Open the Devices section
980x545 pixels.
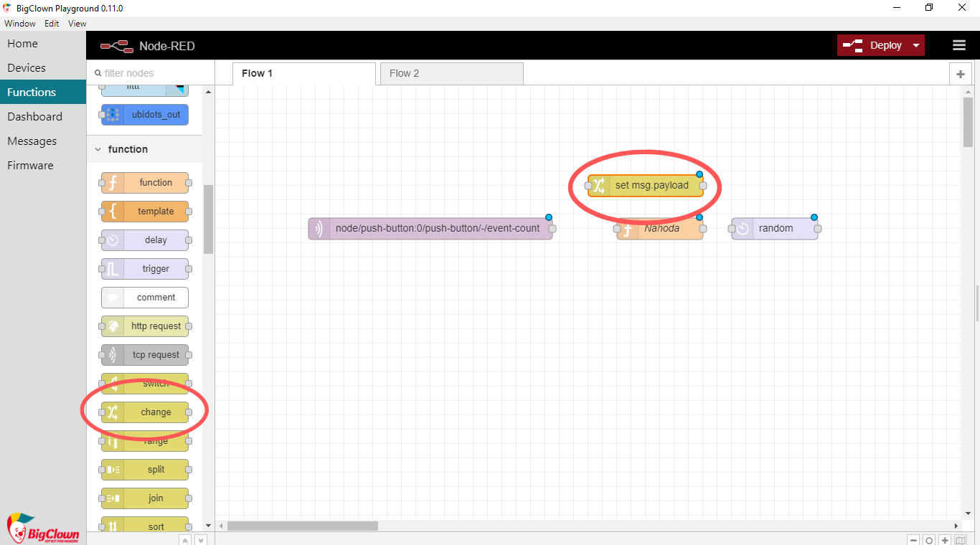tap(43, 68)
